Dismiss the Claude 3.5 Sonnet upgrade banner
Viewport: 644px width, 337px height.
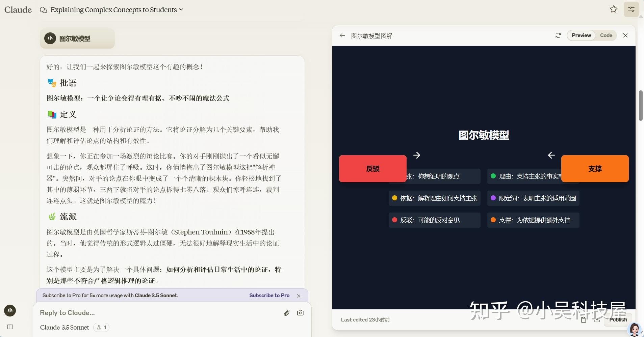point(298,296)
